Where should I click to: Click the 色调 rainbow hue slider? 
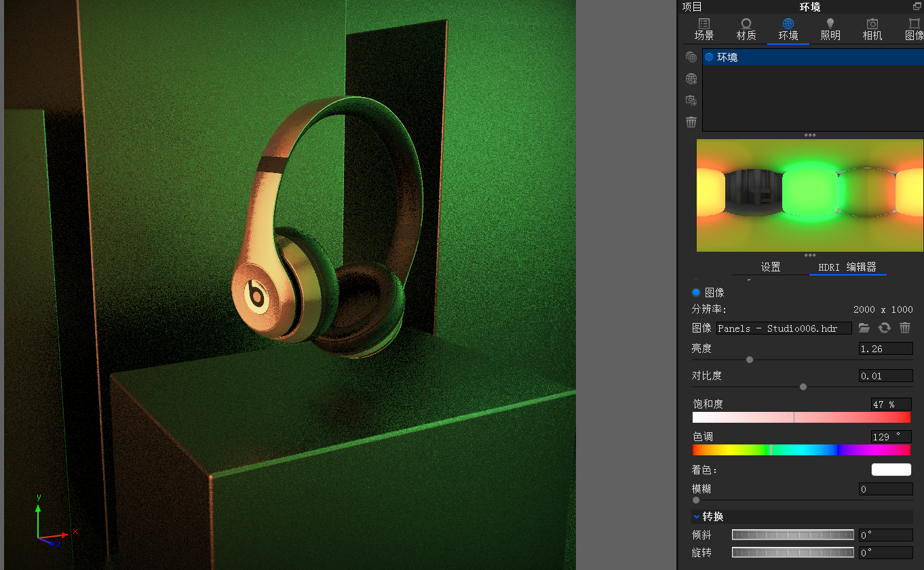801,450
